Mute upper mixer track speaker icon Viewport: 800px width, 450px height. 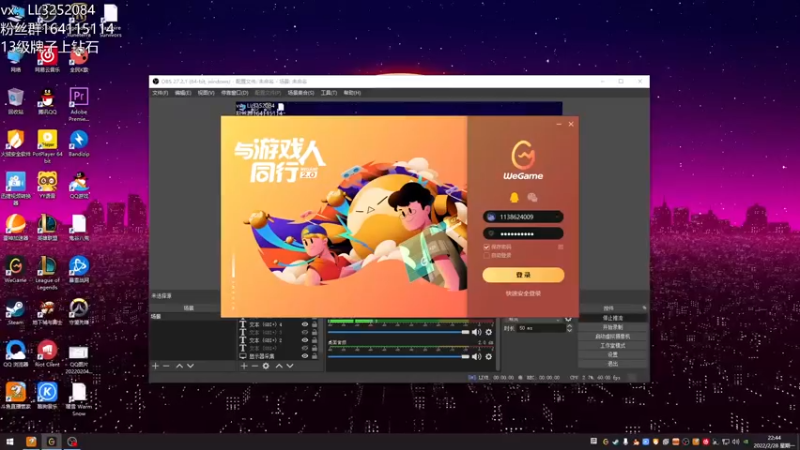pos(477,332)
